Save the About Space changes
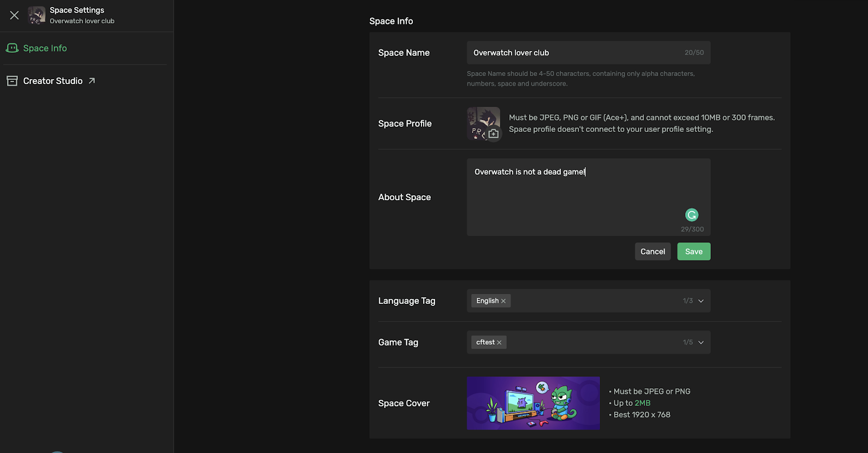 (693, 252)
